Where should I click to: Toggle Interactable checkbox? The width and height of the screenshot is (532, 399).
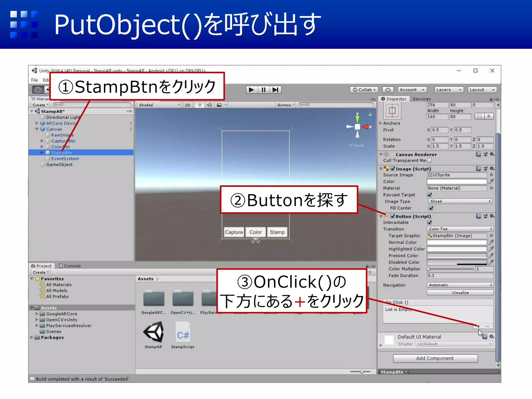click(429, 223)
